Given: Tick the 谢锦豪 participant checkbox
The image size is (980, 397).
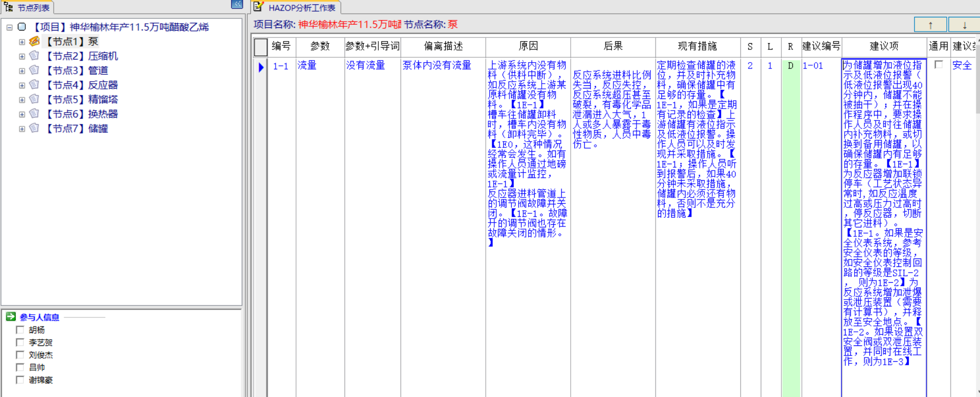Looking at the screenshot, I should [20, 380].
